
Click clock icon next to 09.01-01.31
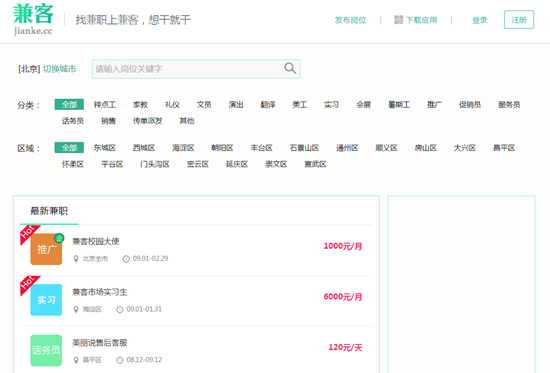120,309
